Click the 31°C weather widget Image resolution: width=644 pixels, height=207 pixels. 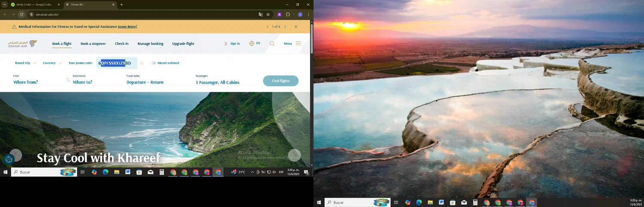239,172
